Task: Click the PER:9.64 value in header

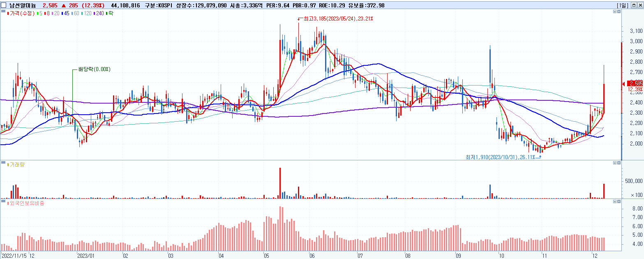Action: [277, 5]
